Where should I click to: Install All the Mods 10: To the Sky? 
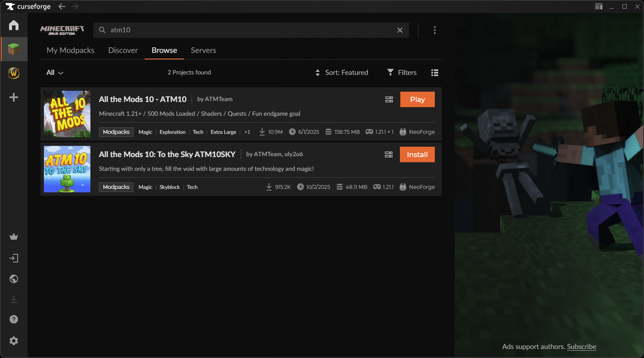point(417,154)
